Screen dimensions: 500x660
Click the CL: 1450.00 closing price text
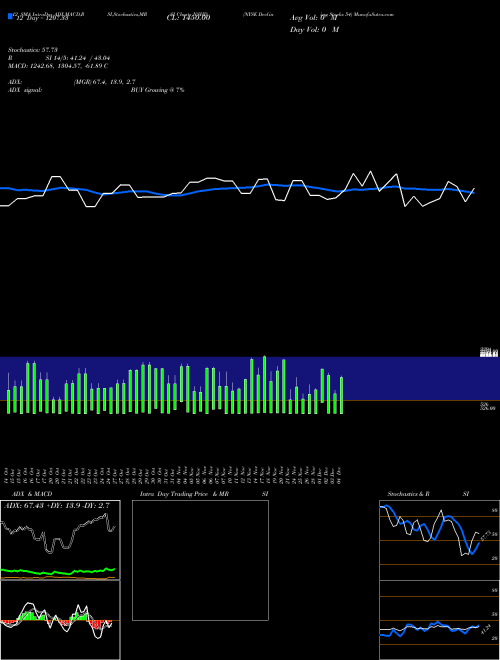pyautogui.click(x=188, y=17)
